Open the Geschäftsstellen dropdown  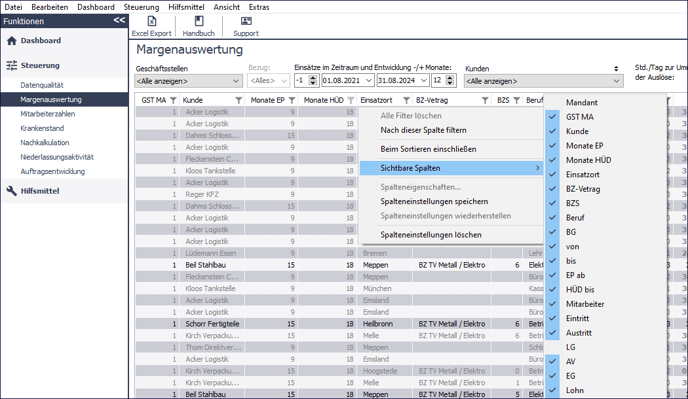click(x=188, y=81)
